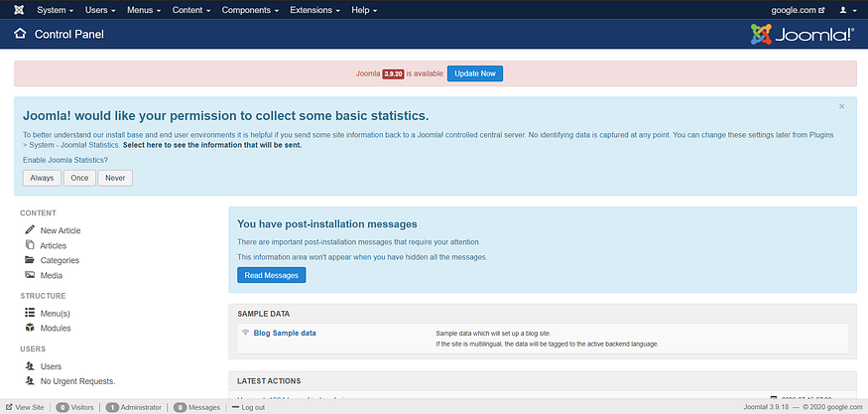Click the Users people icon
Image resolution: width=868 pixels, height=414 pixels.
(x=30, y=365)
